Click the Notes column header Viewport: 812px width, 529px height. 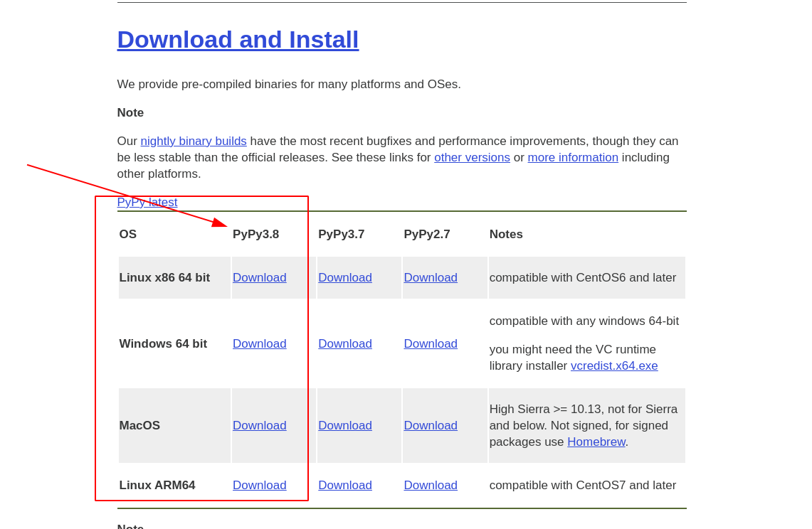pyautogui.click(x=506, y=235)
